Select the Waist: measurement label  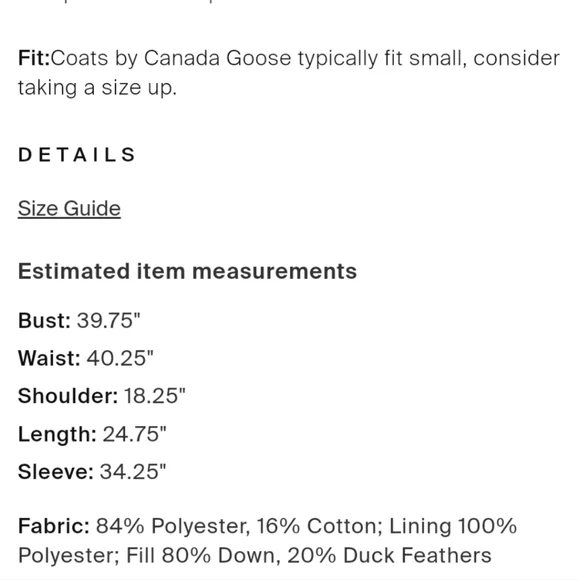[x=49, y=358]
